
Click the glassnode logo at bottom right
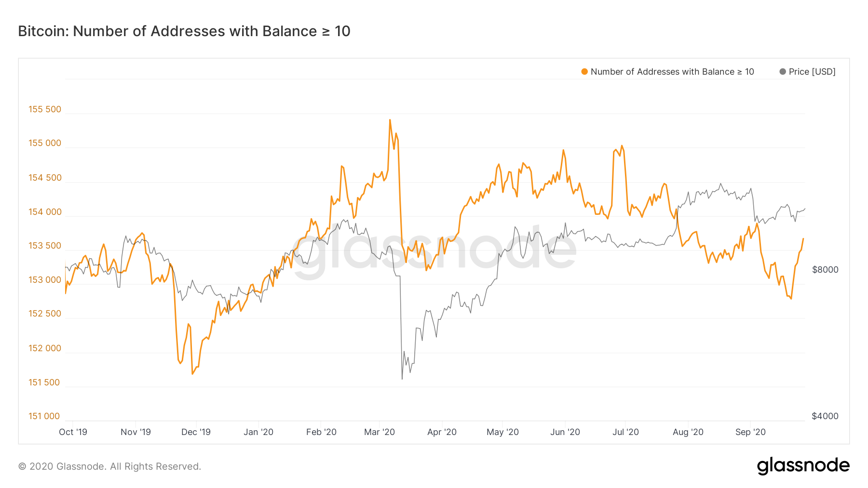click(803, 466)
